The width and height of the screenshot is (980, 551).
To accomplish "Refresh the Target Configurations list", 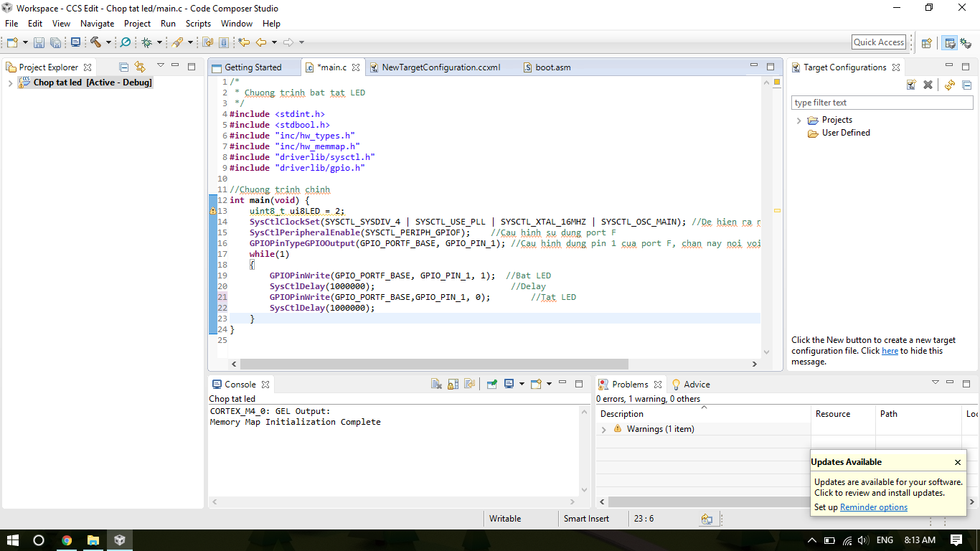I will coord(949,85).
